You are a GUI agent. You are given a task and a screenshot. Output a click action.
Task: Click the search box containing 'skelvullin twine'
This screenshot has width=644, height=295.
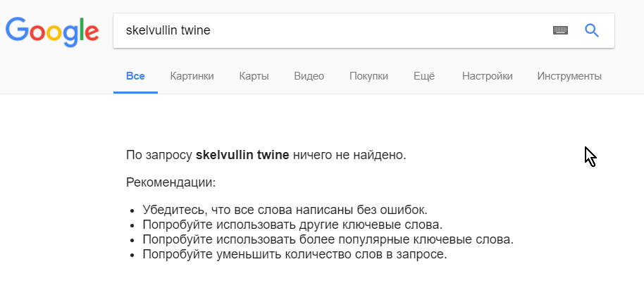click(x=331, y=30)
